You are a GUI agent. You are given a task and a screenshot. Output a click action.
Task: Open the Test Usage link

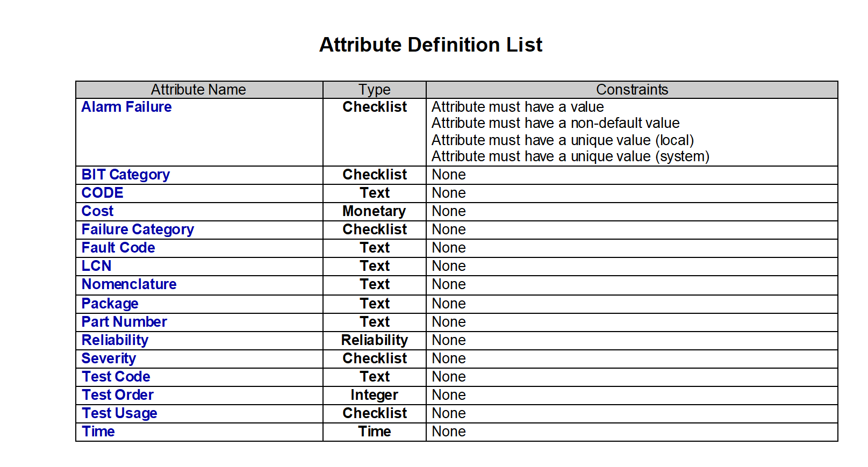(x=119, y=413)
